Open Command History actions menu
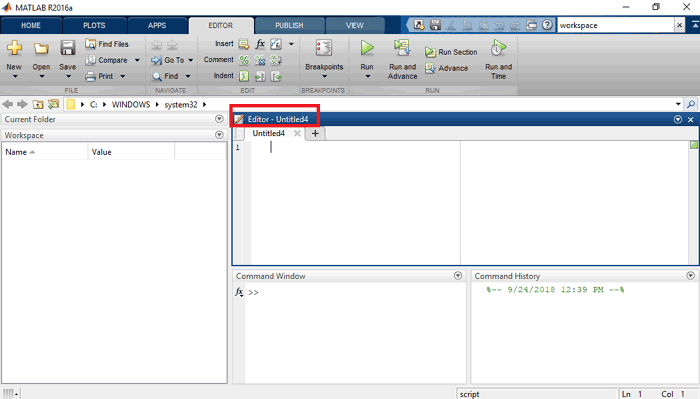Image resolution: width=700 pixels, height=399 pixels. 691,276
